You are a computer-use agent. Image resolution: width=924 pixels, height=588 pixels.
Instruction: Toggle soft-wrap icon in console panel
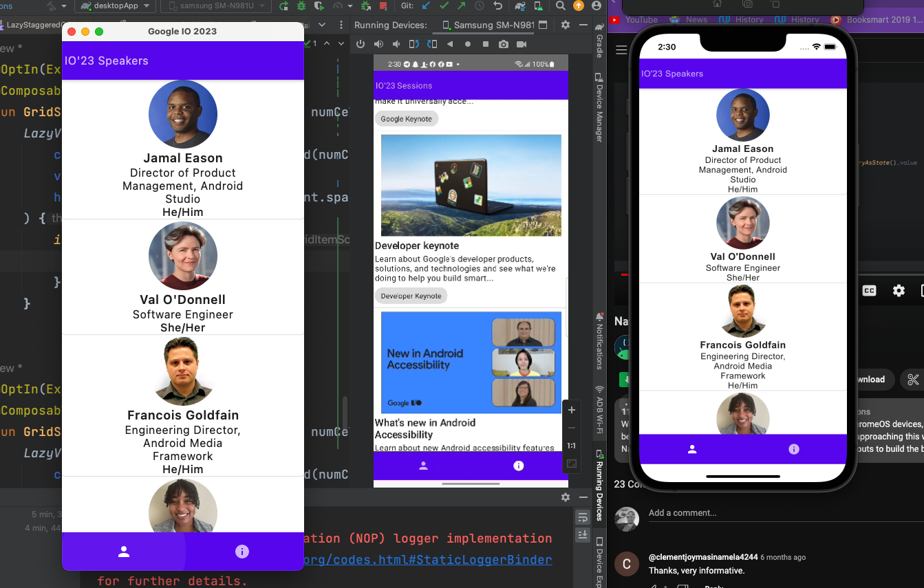pyautogui.click(x=583, y=517)
